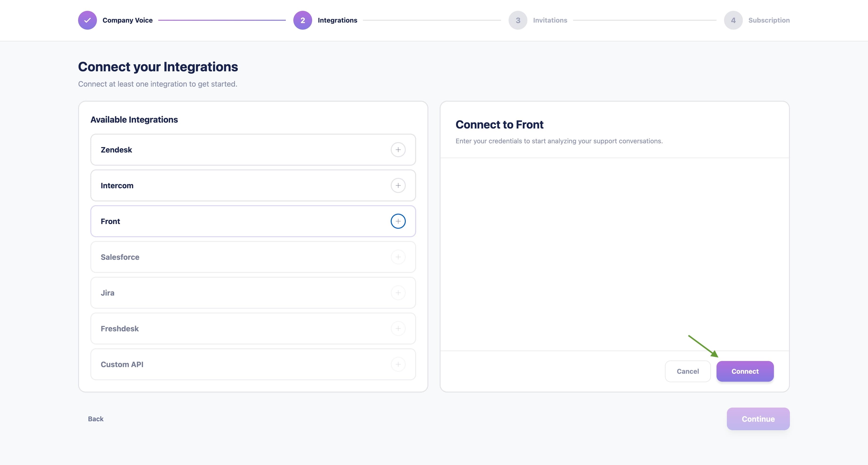Viewport: 868px width, 465px height.
Task: Expand the Jira integration entry
Action: pyautogui.click(x=236, y=293)
